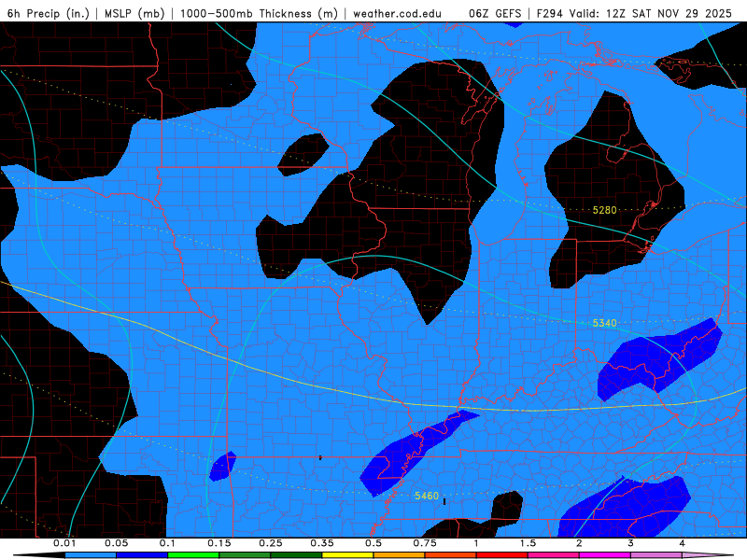747x560 pixels.
Task: Click the 1.5 legend value
Action: click(x=528, y=543)
